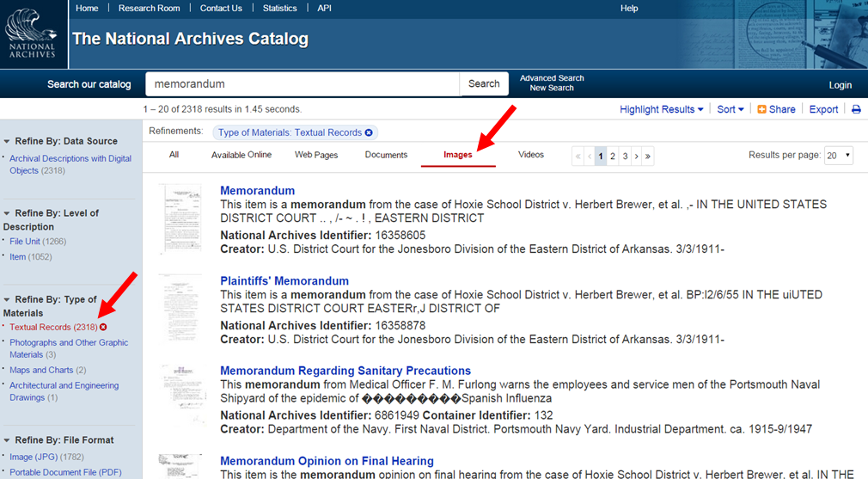Screen dimensions: 868x479
Task: Select the Images tab
Action: pyautogui.click(x=458, y=155)
